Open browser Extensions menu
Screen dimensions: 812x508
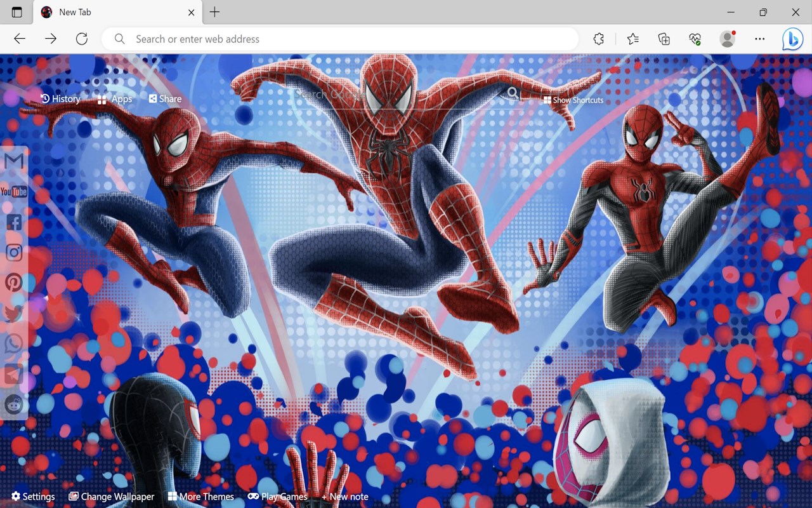point(599,39)
